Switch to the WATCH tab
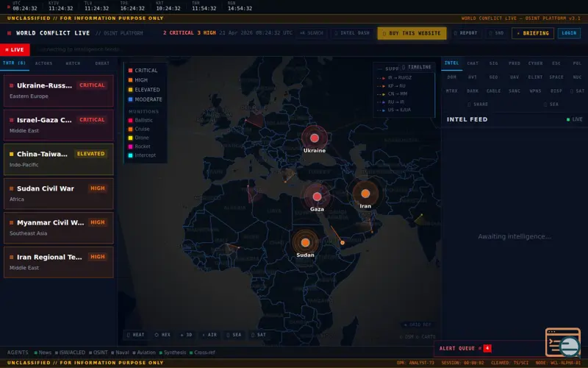This screenshot has width=588, height=368. pos(73,63)
